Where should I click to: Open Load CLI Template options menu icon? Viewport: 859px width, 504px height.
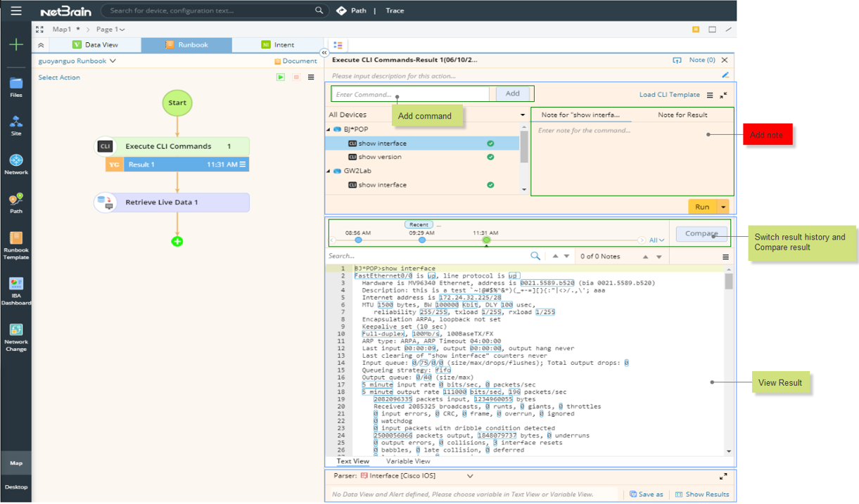(710, 93)
